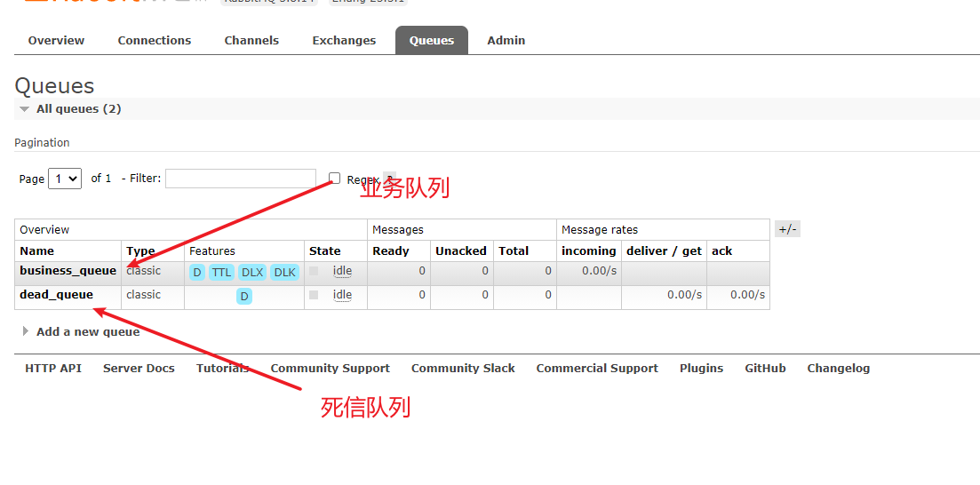The image size is (980, 485).
Task: Click the 0.00/s incoming rate of business_queue
Action: [600, 271]
